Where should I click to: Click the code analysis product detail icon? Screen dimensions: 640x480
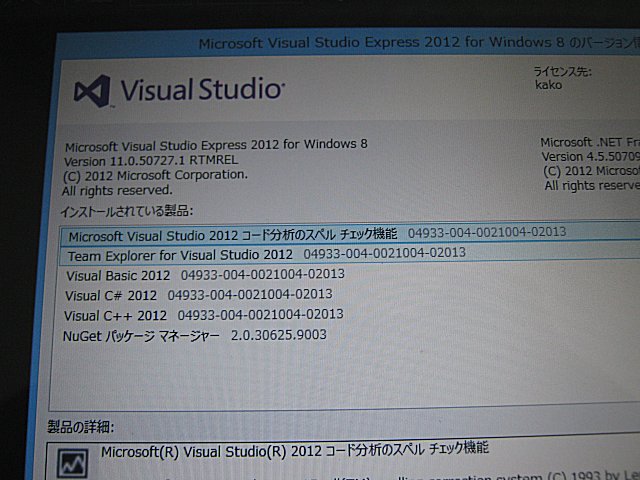click(x=73, y=463)
